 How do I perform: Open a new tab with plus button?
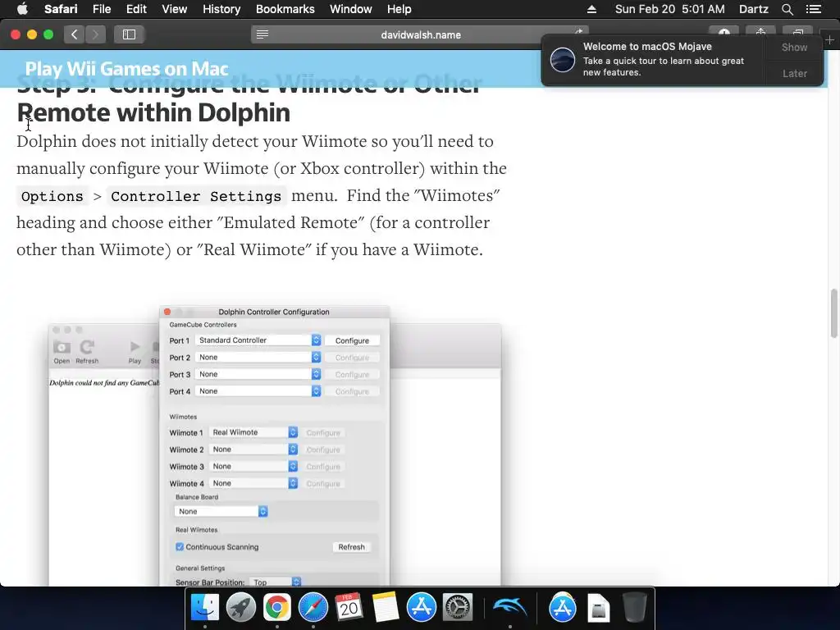[x=830, y=40]
